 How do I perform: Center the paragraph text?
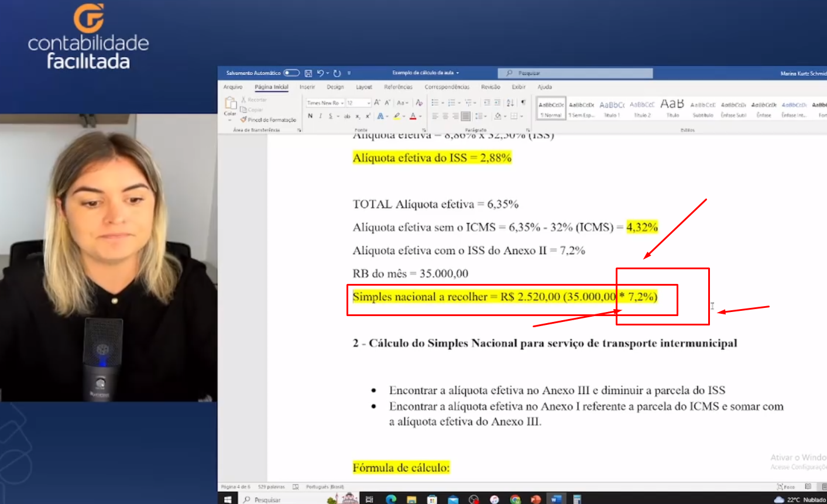click(445, 116)
